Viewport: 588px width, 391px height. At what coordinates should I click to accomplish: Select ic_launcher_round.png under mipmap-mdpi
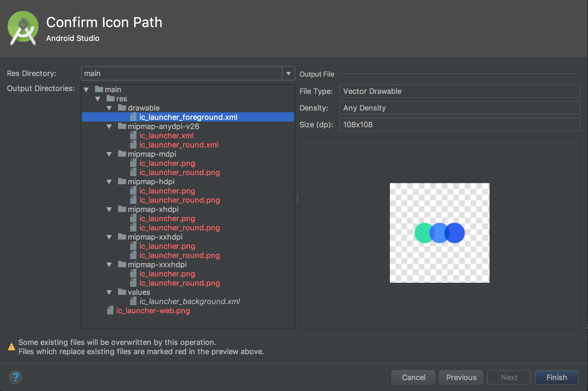[x=179, y=172]
